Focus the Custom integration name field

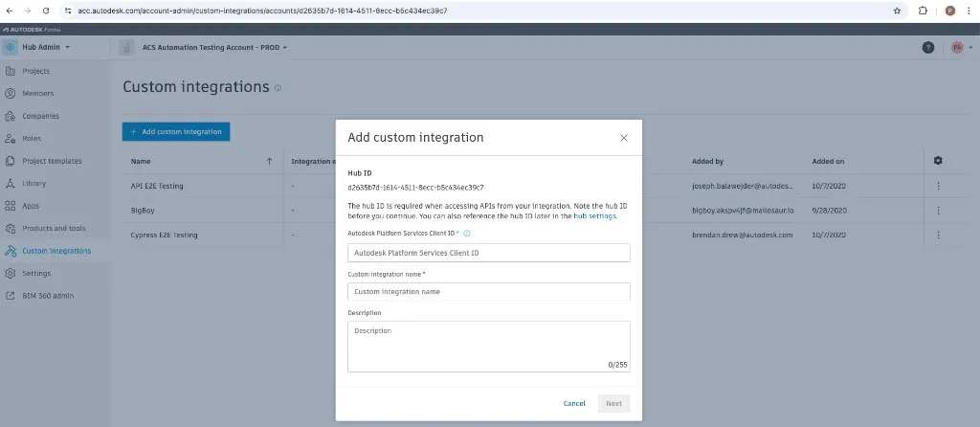(x=489, y=291)
